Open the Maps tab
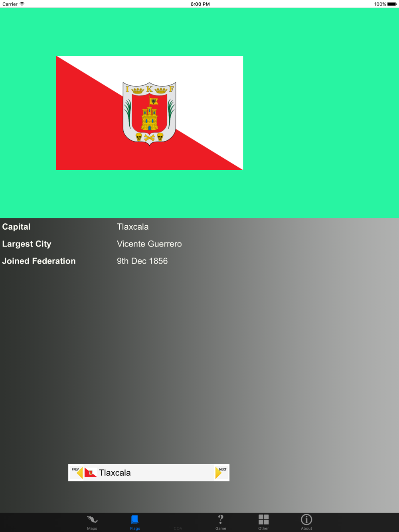The height and width of the screenshot is (532, 399). [x=92, y=522]
